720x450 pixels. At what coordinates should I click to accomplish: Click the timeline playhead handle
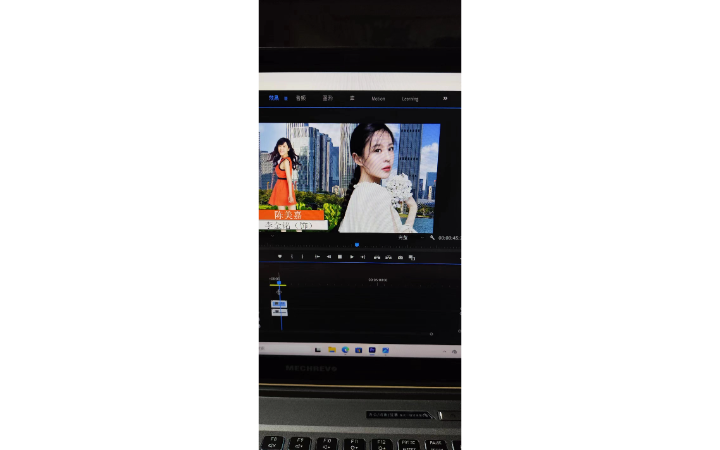point(279,282)
